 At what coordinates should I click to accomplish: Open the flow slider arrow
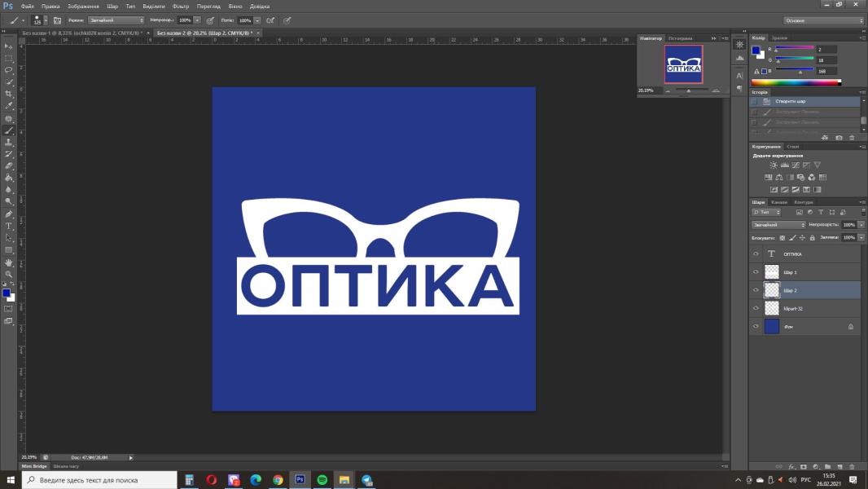[x=257, y=20]
